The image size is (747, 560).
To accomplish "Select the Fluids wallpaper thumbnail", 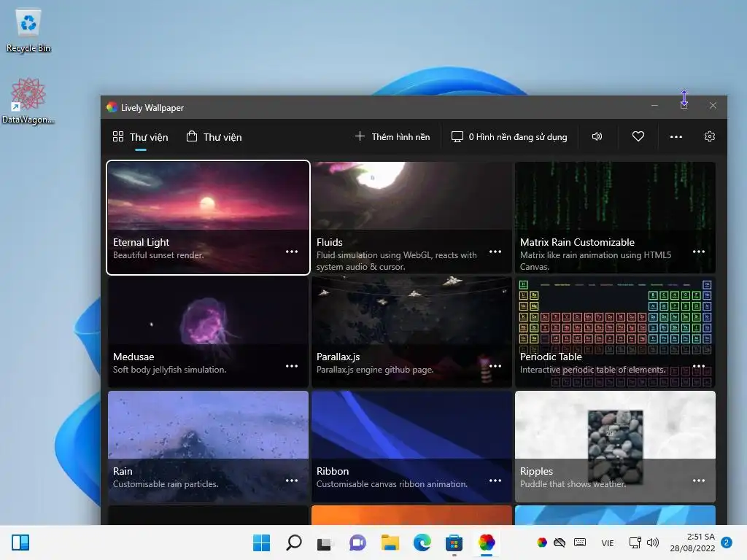I will (411, 217).
